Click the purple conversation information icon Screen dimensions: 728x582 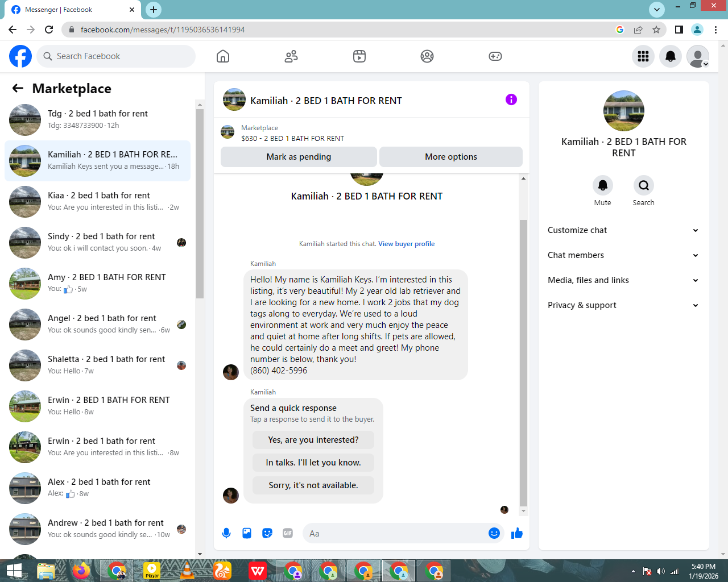coord(511,100)
